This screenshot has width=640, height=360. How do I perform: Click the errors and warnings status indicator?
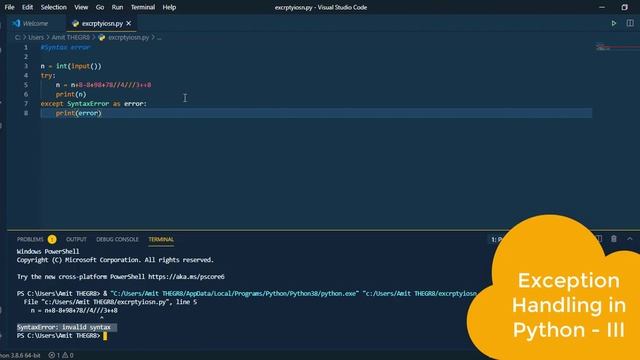pyautogui.click(x=61, y=356)
